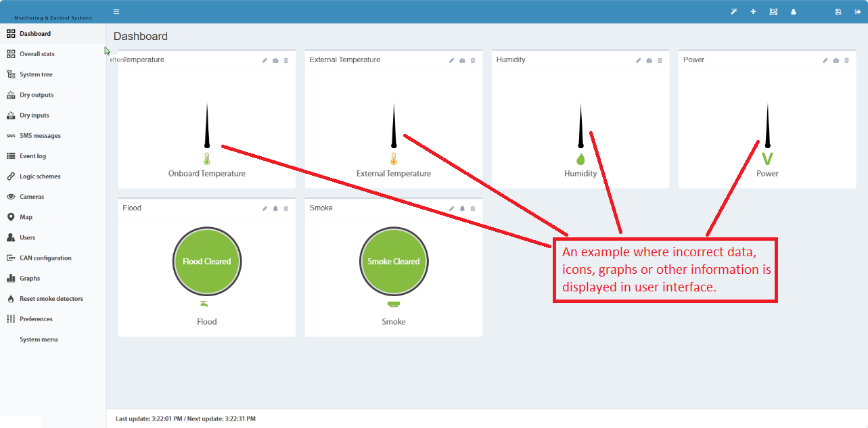Delete the Humidity widget
868x428 pixels.
pos(660,60)
